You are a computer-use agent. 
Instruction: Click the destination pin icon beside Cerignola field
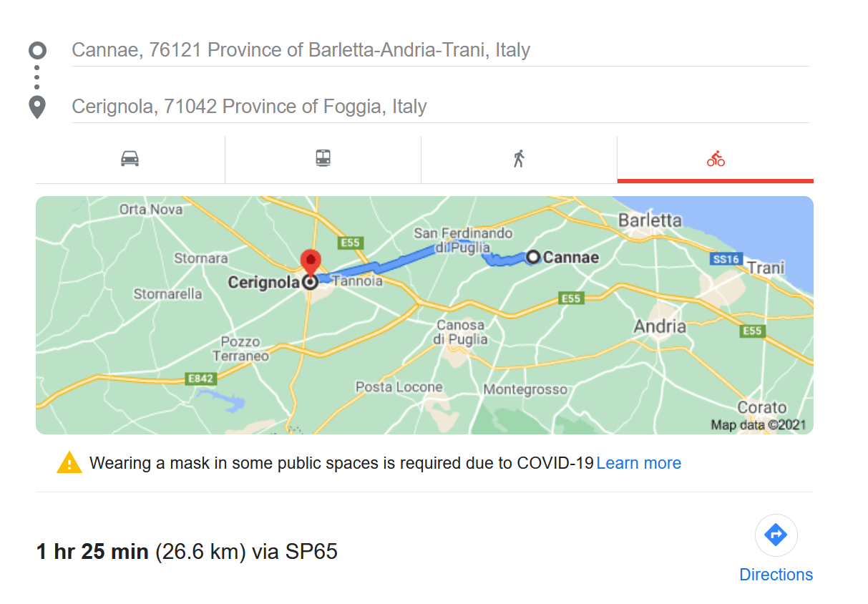coord(37,107)
